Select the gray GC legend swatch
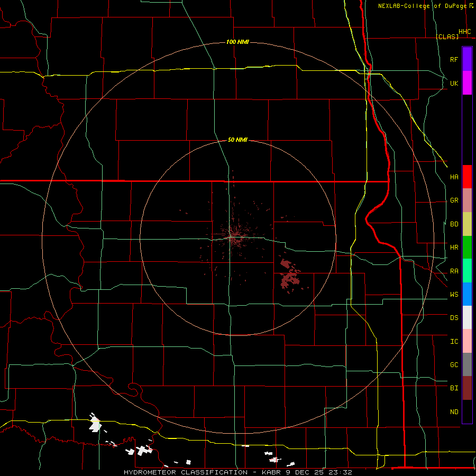Image resolution: width=476 pixels, height=476 pixels. [x=467, y=364]
